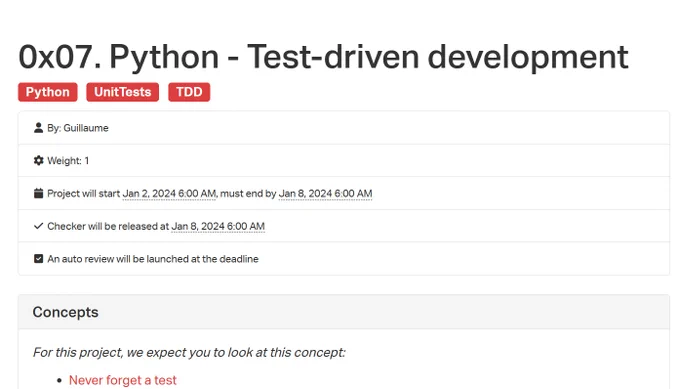Click the UnitTests tag badge
The height and width of the screenshot is (389, 680).
click(122, 92)
